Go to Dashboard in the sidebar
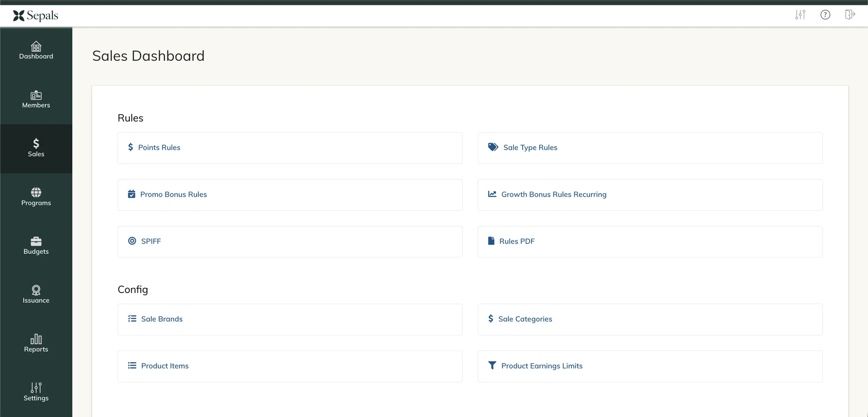This screenshot has height=417, width=868. tap(36, 56)
